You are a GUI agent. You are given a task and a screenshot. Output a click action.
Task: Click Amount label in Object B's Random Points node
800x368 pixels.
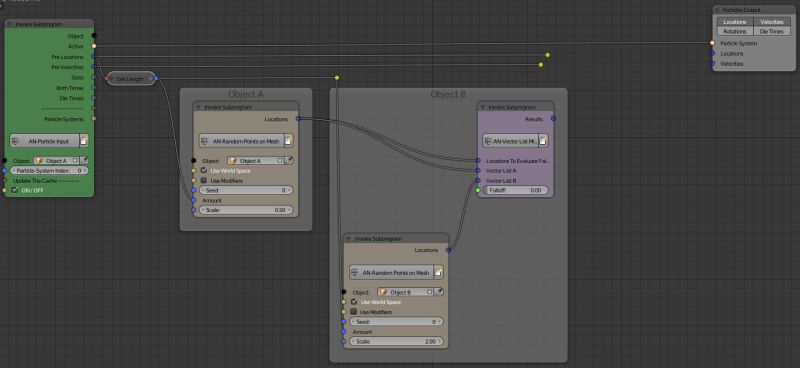pyautogui.click(x=362, y=332)
